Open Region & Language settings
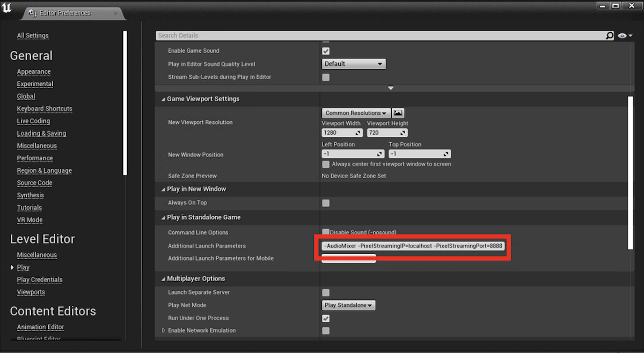 click(44, 171)
